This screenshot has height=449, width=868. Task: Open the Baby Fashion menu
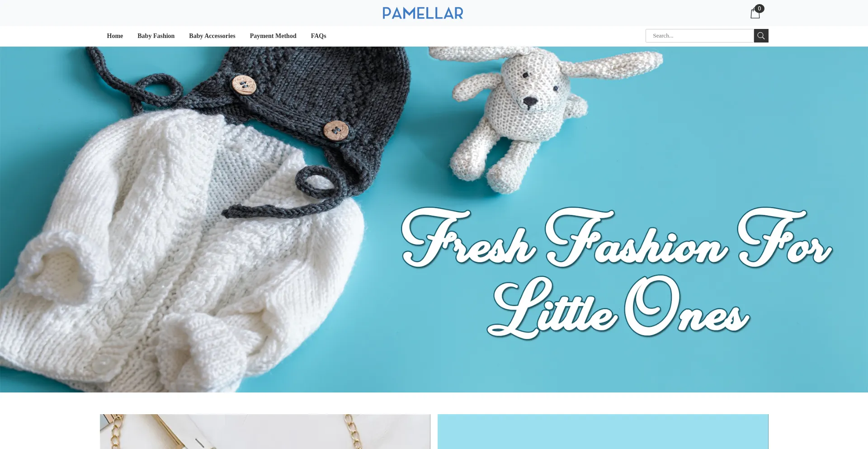[x=156, y=36]
